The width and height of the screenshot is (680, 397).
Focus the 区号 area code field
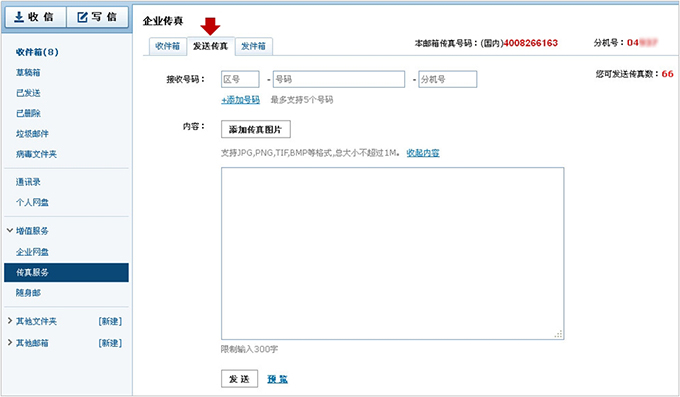(x=240, y=79)
